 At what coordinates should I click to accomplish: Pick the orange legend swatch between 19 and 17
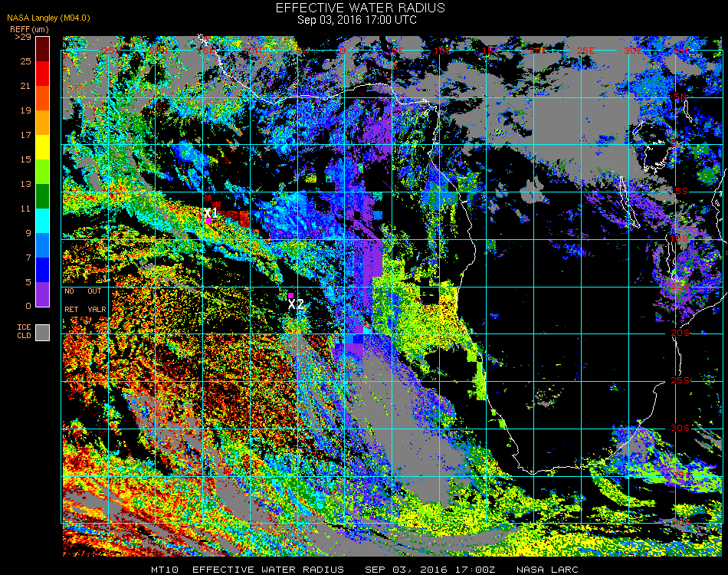(x=43, y=123)
